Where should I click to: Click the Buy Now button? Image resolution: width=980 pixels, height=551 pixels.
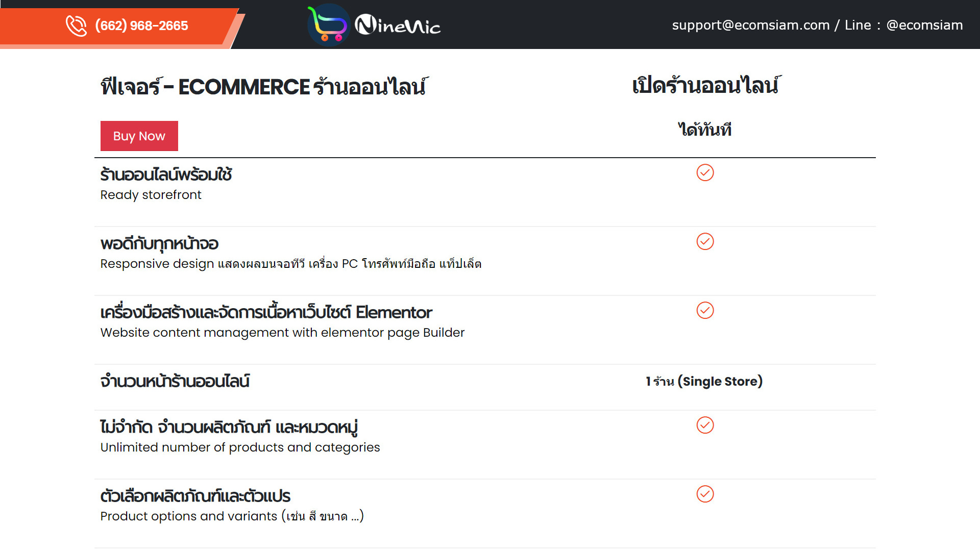(x=139, y=136)
